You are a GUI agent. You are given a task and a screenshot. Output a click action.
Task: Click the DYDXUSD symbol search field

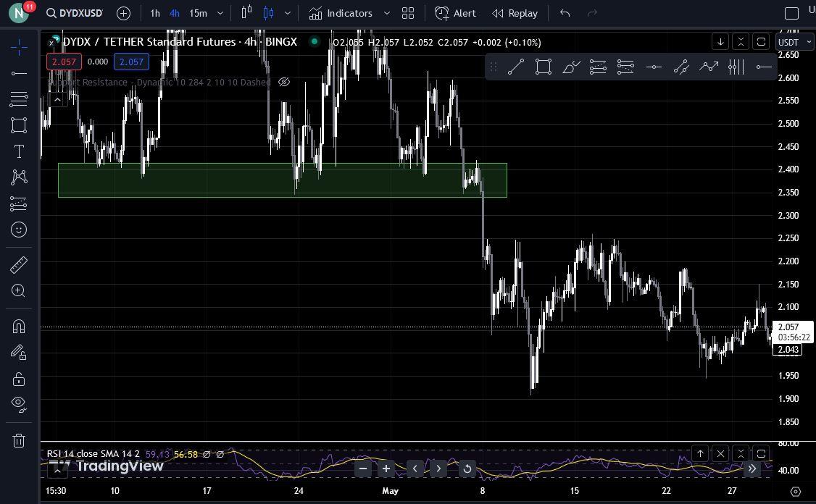[75, 13]
